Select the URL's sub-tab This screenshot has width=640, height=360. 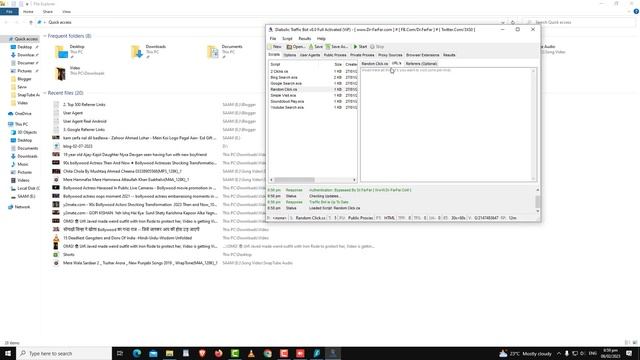point(396,64)
